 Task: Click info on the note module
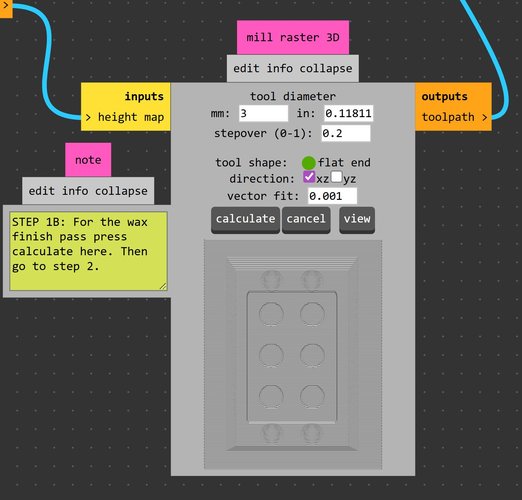click(75, 191)
